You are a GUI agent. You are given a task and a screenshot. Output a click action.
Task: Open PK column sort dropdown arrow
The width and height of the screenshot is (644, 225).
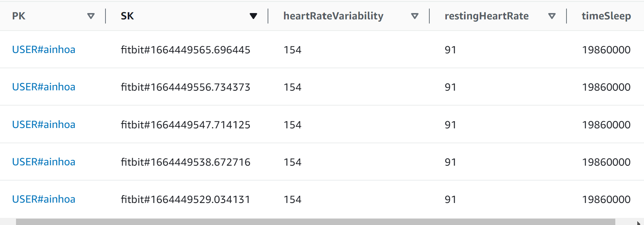91,16
